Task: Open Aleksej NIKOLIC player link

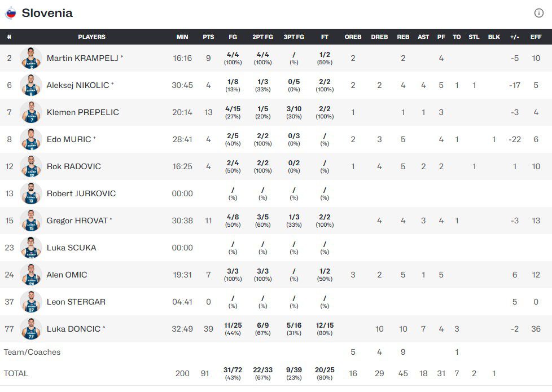Action: 78,85
